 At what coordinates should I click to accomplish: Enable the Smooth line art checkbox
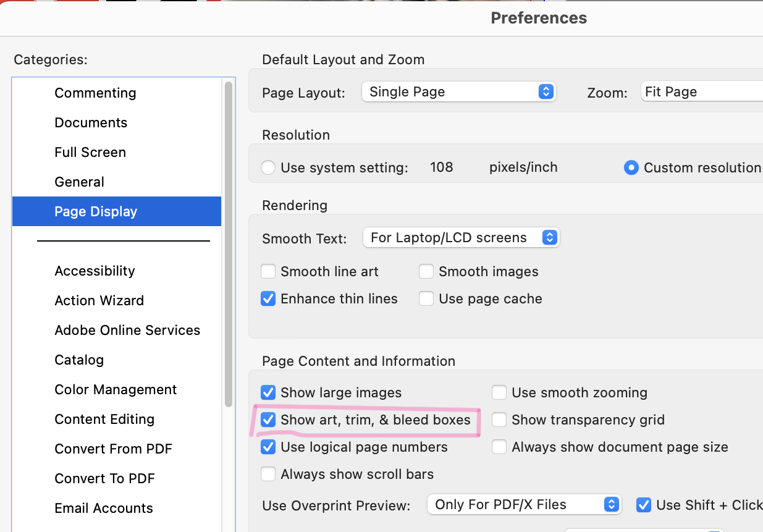(268, 271)
